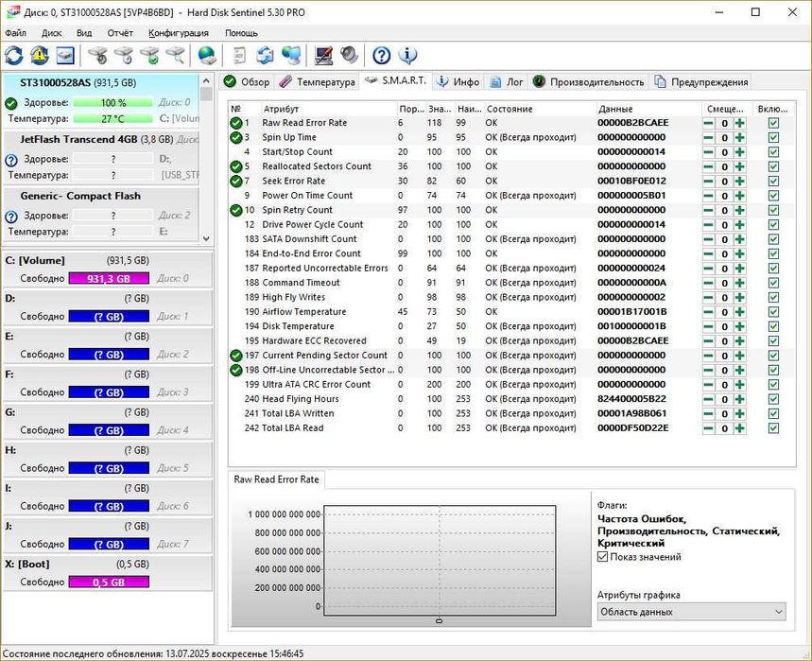Toggle enable checkbox for Total LBA Read row
Image resolution: width=812 pixels, height=661 pixels.
pos(773,428)
